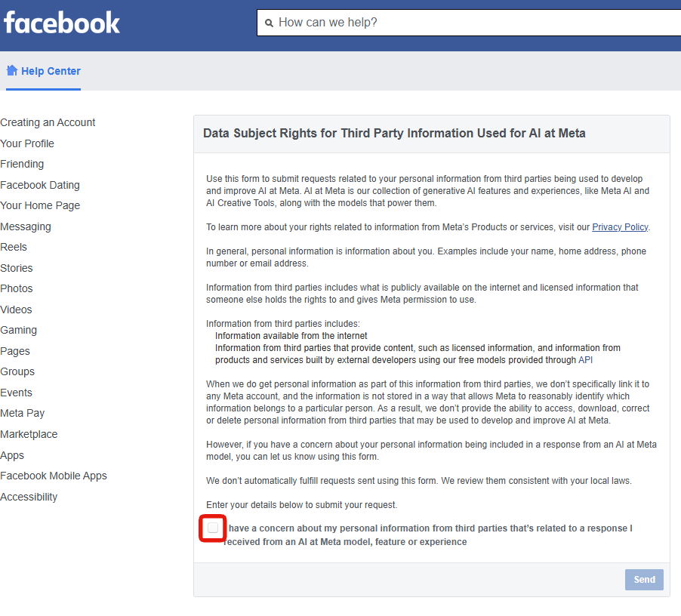Open the Groups help topic
This screenshot has height=616, width=681.
[x=17, y=371]
